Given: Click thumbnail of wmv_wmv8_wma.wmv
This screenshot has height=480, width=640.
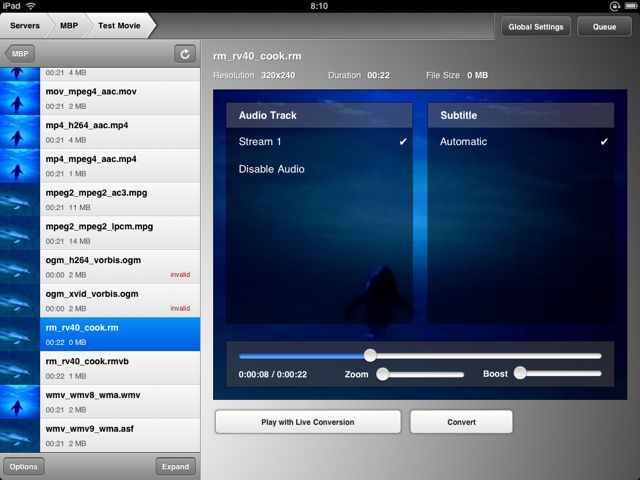Looking at the screenshot, I should pos(20,402).
